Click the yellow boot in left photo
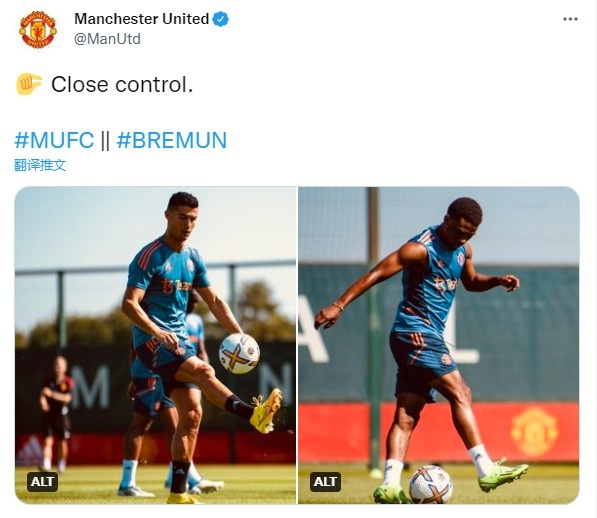597x518 pixels. (x=266, y=411)
